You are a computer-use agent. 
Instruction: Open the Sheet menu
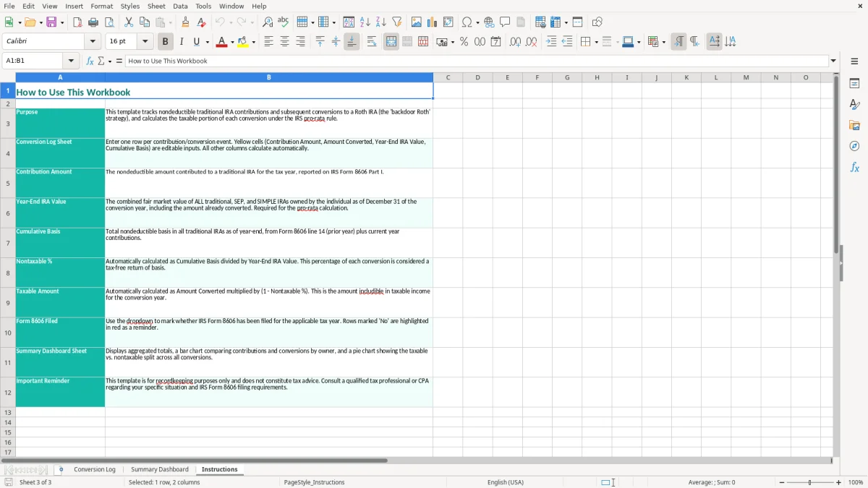pyautogui.click(x=156, y=6)
